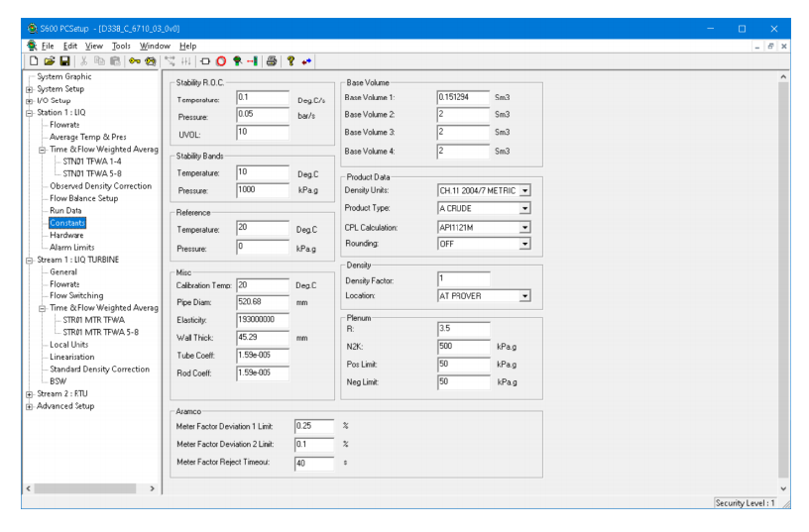Click the white rectangle block icon
The width and height of the screenshot is (809, 532).
click(205, 61)
